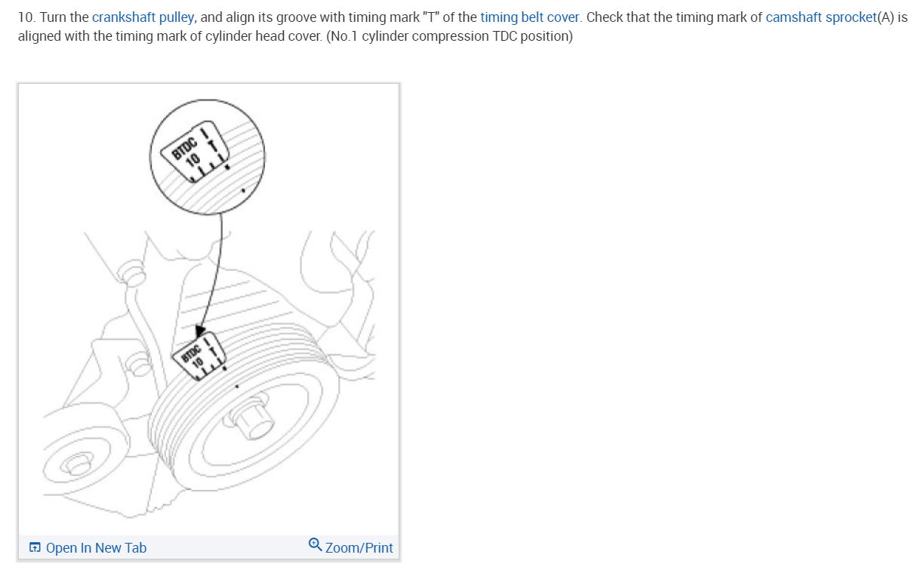The image size is (924, 570).
Task: Select the Open In New Tab text
Action: [x=96, y=548]
